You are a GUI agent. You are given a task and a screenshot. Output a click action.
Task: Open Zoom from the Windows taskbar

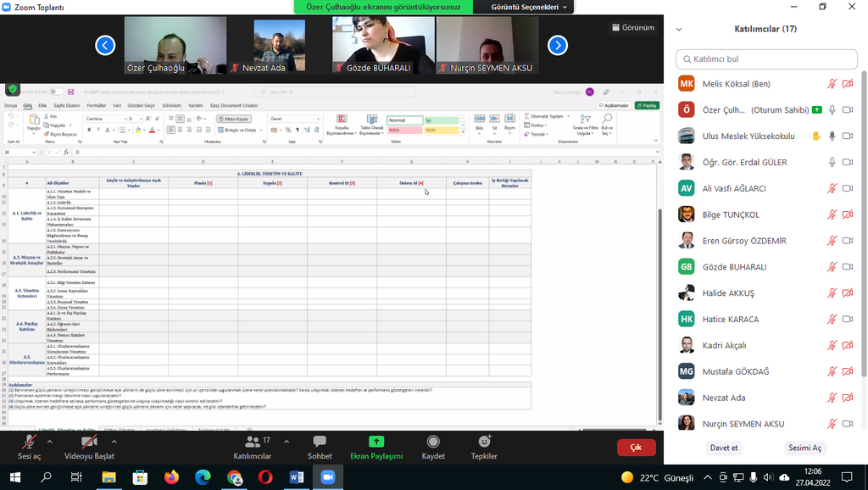[327, 477]
